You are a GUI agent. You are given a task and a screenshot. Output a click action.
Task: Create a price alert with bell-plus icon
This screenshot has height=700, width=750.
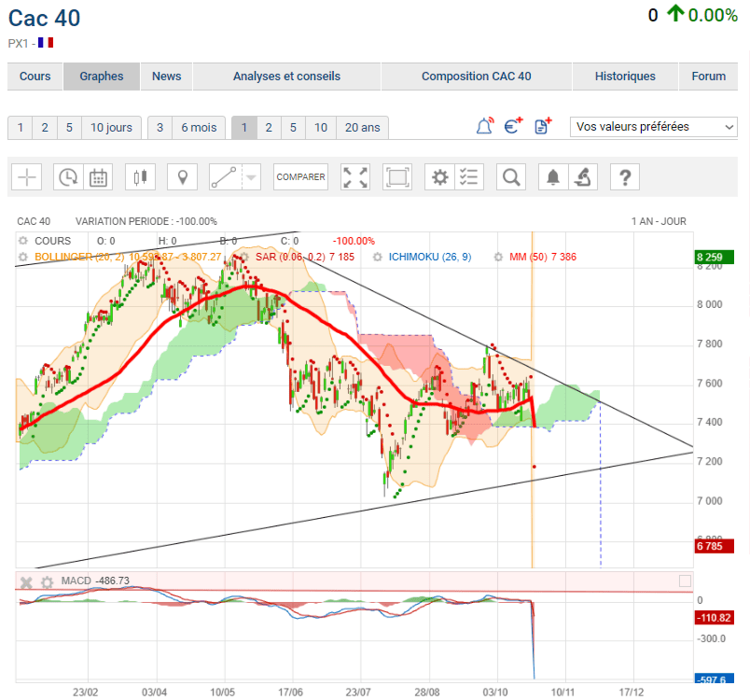click(485, 126)
